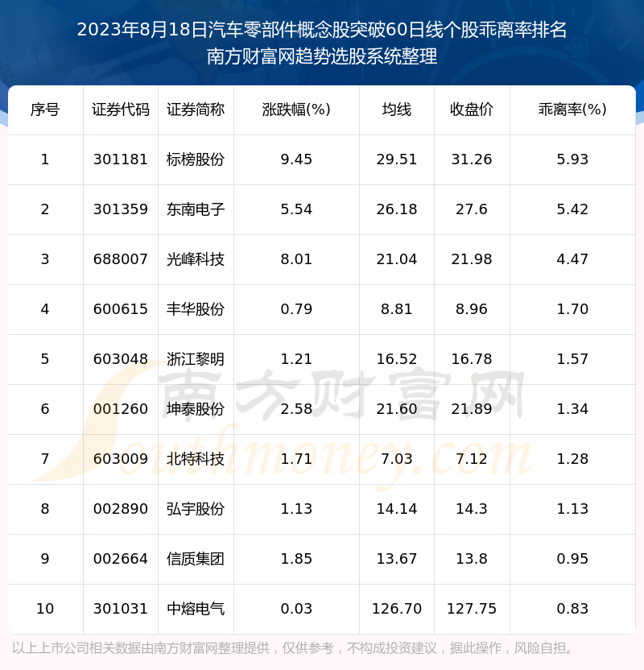Click the 序号 column header
Image resolution: width=644 pixels, height=670 pixels.
point(45,110)
